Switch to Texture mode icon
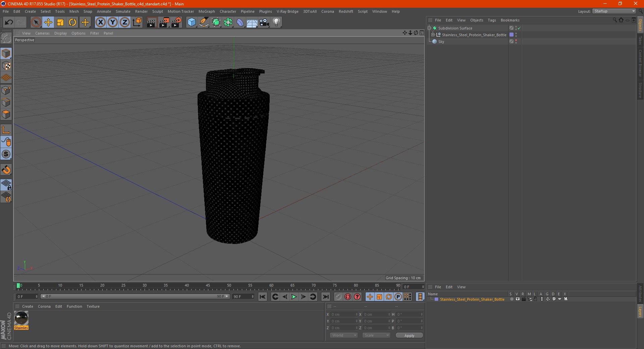This screenshot has width=644, height=349. coord(6,66)
